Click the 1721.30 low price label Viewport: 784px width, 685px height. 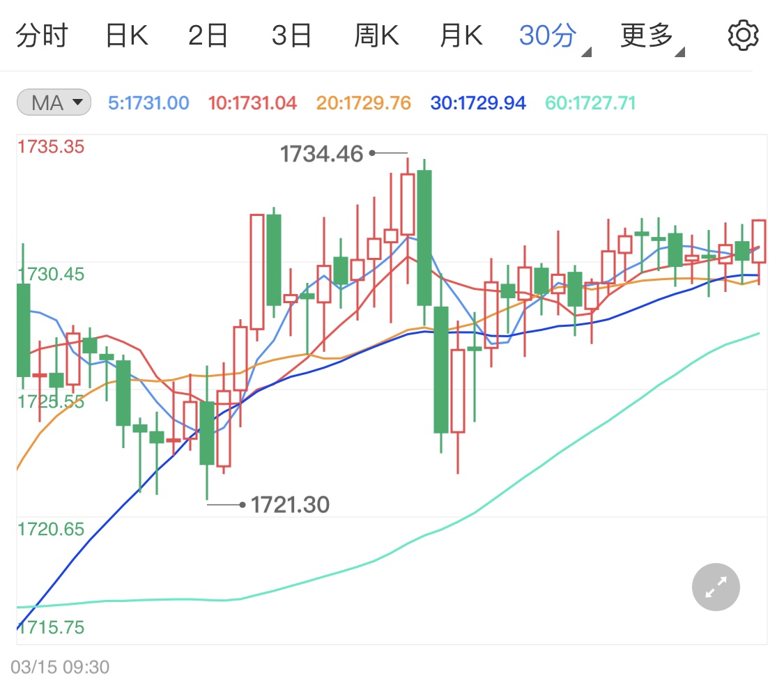[290, 505]
